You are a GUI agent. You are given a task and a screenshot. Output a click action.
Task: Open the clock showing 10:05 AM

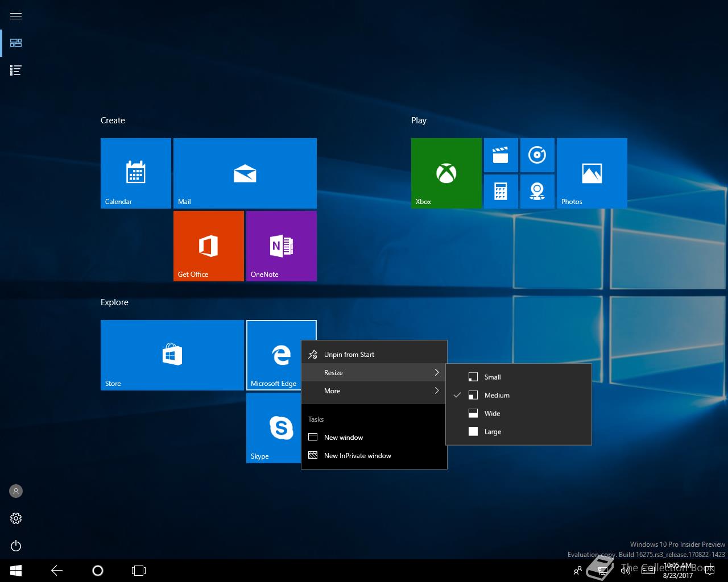[678, 571]
